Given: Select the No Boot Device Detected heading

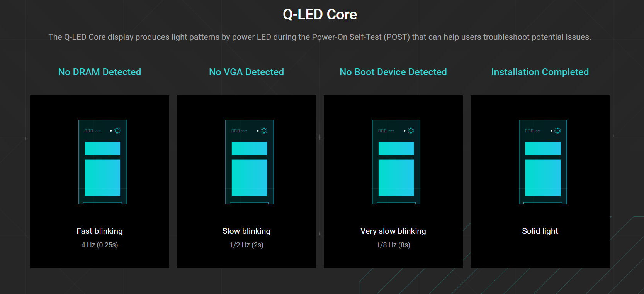Looking at the screenshot, I should (x=393, y=72).
